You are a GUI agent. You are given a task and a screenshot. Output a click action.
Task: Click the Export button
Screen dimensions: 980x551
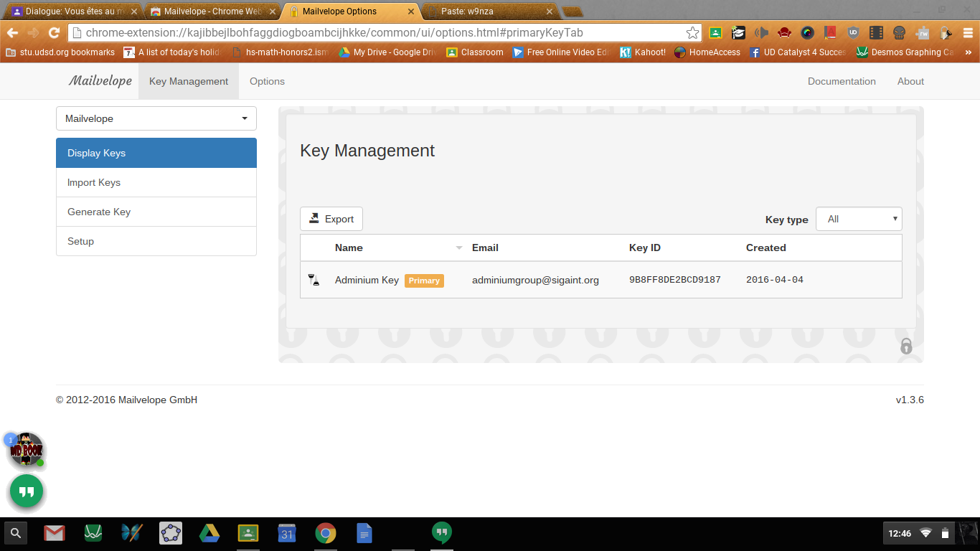pyautogui.click(x=331, y=219)
